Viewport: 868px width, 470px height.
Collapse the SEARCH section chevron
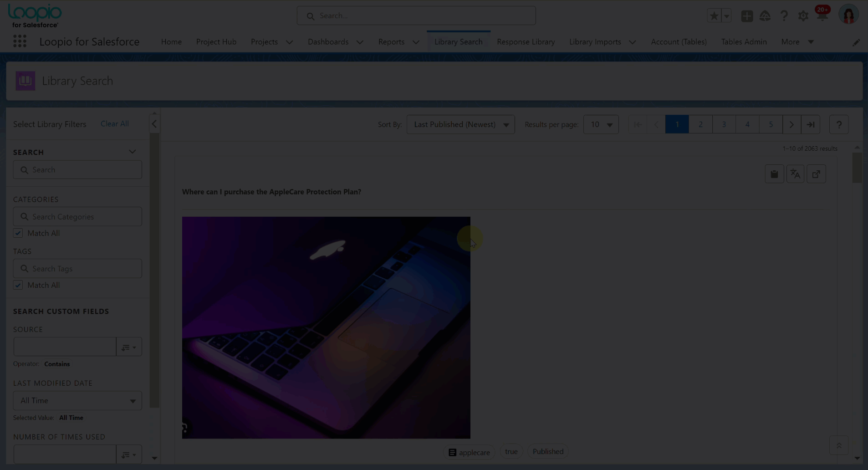[x=132, y=152]
